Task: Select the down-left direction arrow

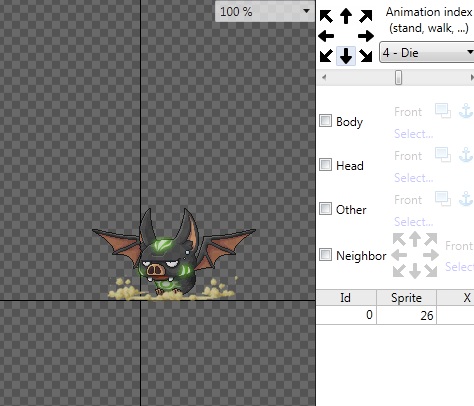Action: coord(326,56)
